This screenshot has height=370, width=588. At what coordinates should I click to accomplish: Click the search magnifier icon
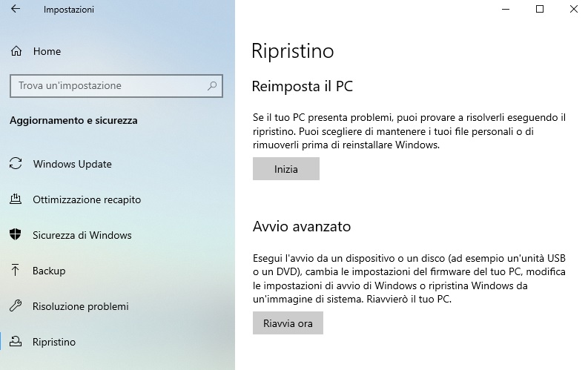tap(212, 86)
